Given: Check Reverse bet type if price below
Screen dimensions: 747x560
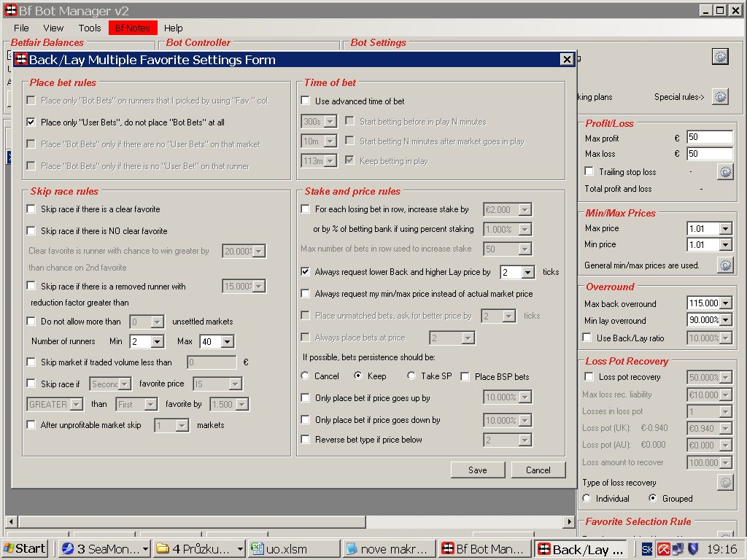Looking at the screenshot, I should (x=306, y=440).
